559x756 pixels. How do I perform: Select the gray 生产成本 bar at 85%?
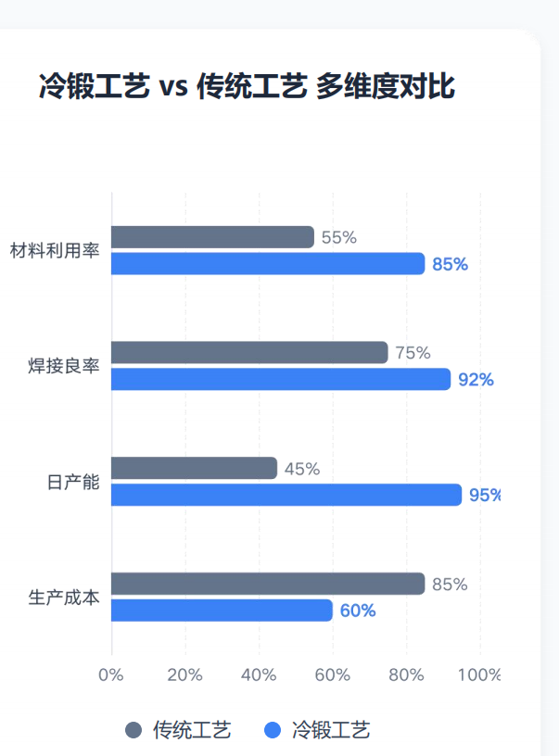268,584
